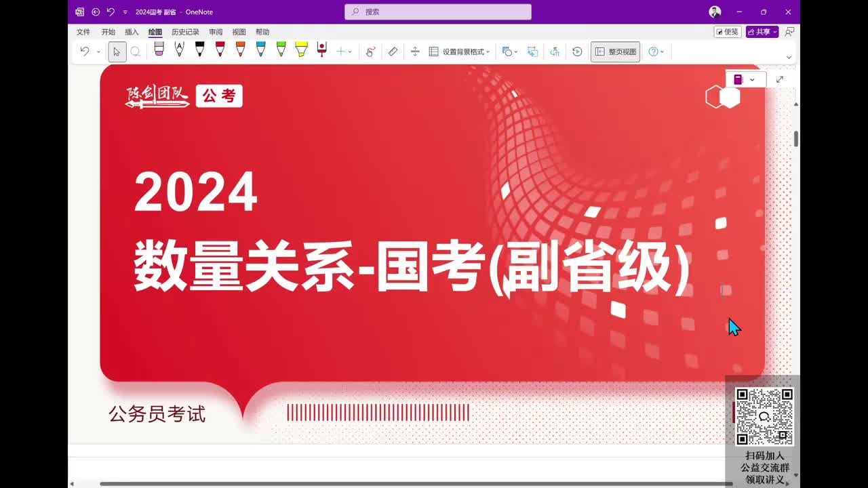
Task: Click in the 搜索 search box
Action: [x=438, y=12]
